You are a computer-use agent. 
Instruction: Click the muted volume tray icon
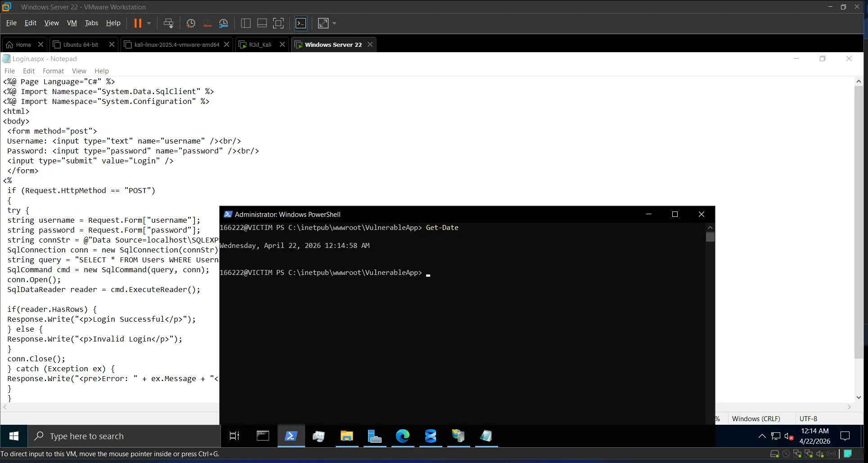tap(789, 436)
